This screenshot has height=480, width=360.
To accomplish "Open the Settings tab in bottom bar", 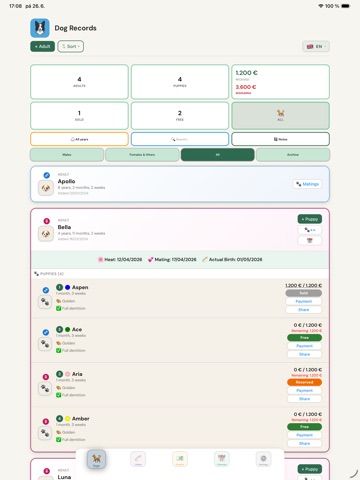I will 263,459.
